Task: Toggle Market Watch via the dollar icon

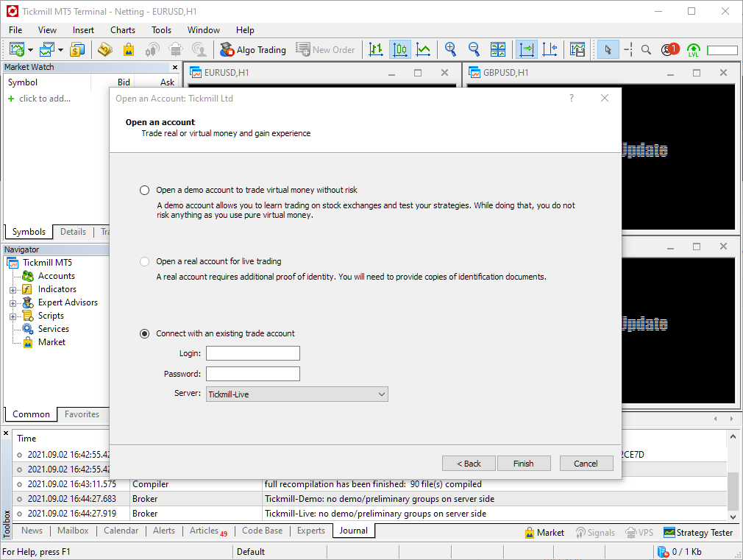Action: pyautogui.click(x=77, y=49)
